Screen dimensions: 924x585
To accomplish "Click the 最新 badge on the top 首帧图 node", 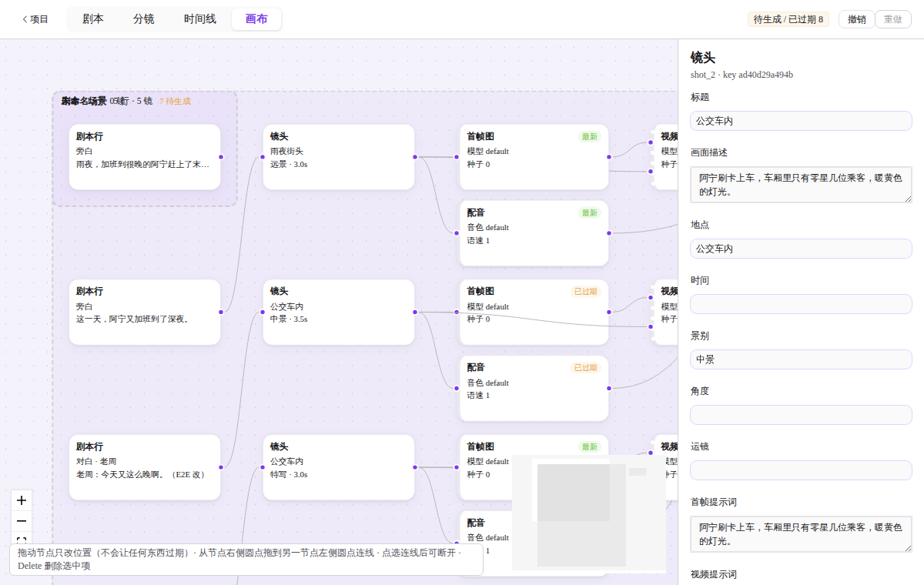I will 590,136.
